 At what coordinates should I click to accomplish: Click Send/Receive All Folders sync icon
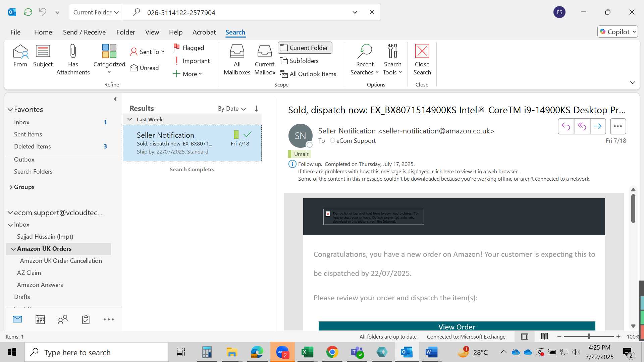click(x=28, y=12)
